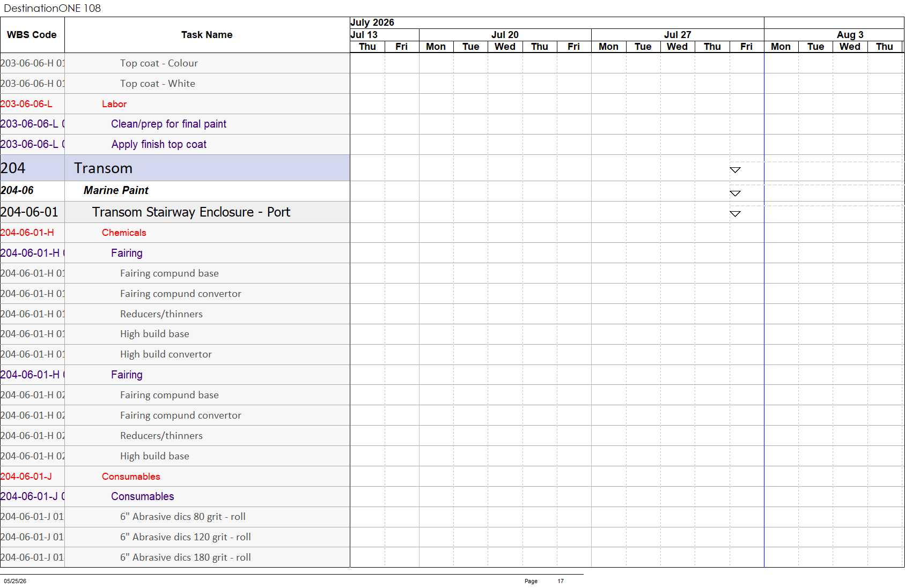905x588 pixels.
Task: Select first Fairing compund convertor row
Action: [175, 294]
